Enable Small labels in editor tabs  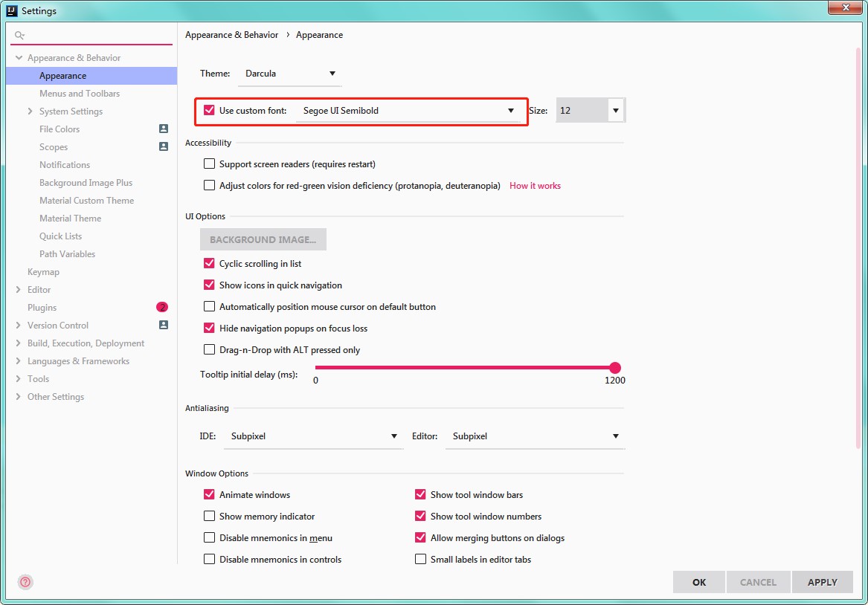[x=421, y=559]
